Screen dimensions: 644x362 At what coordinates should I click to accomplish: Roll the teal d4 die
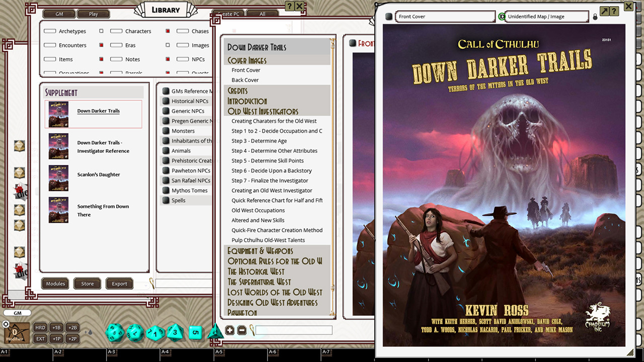pyautogui.click(x=215, y=332)
